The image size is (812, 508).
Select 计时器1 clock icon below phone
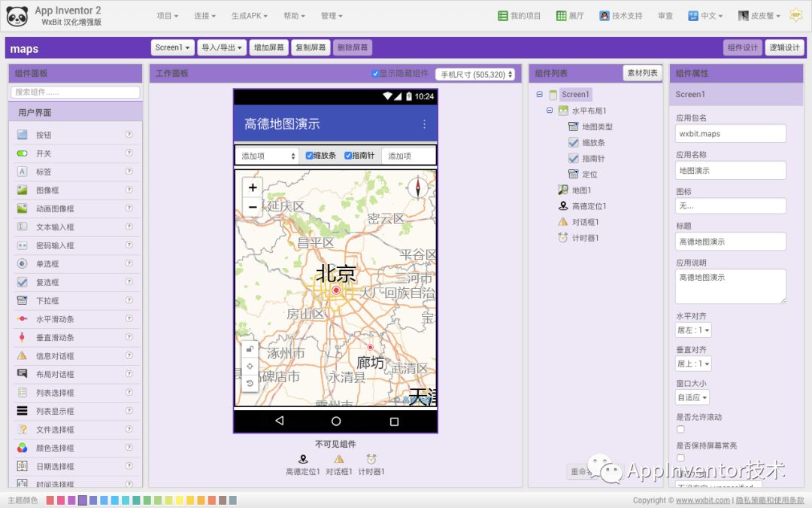371,459
